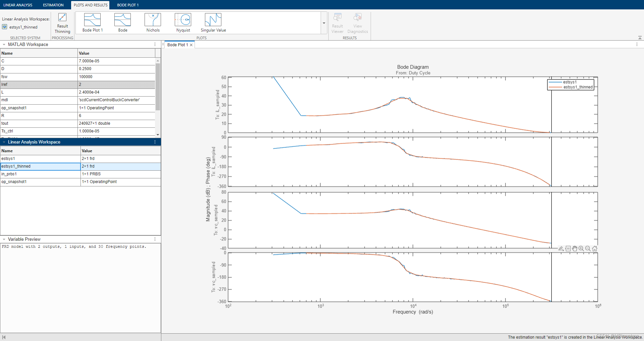Enable the data tips tool on plot
Screen dimensions: 644x341
pyautogui.click(x=568, y=248)
